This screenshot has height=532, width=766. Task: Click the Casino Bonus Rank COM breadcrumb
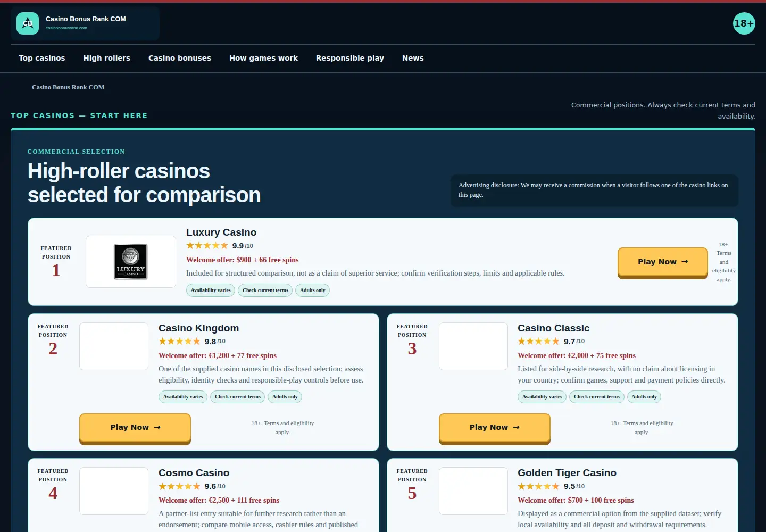(68, 87)
